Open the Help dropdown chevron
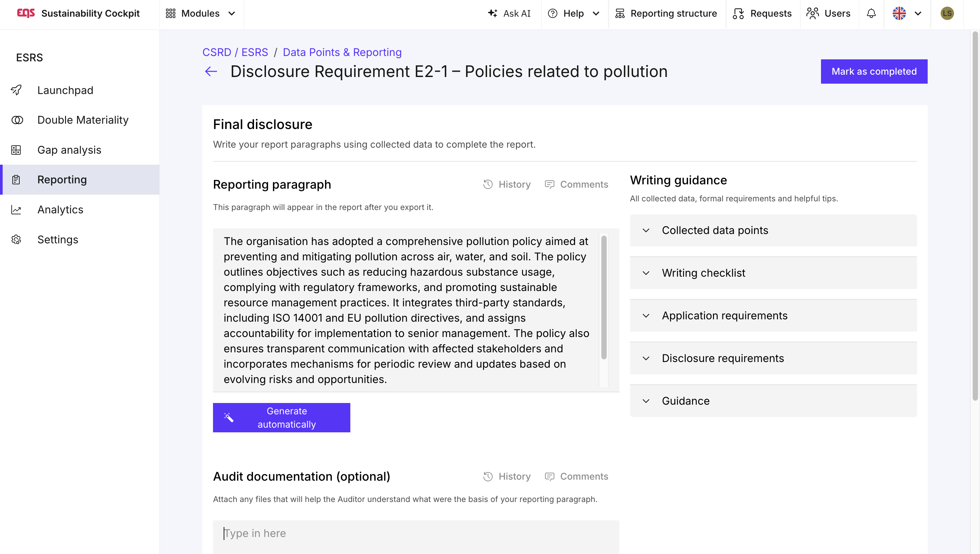 point(596,13)
